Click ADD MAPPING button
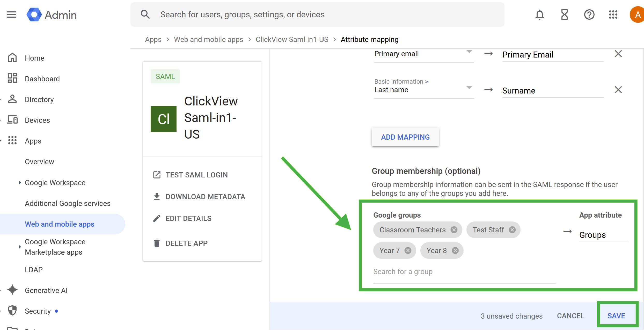 tap(405, 137)
